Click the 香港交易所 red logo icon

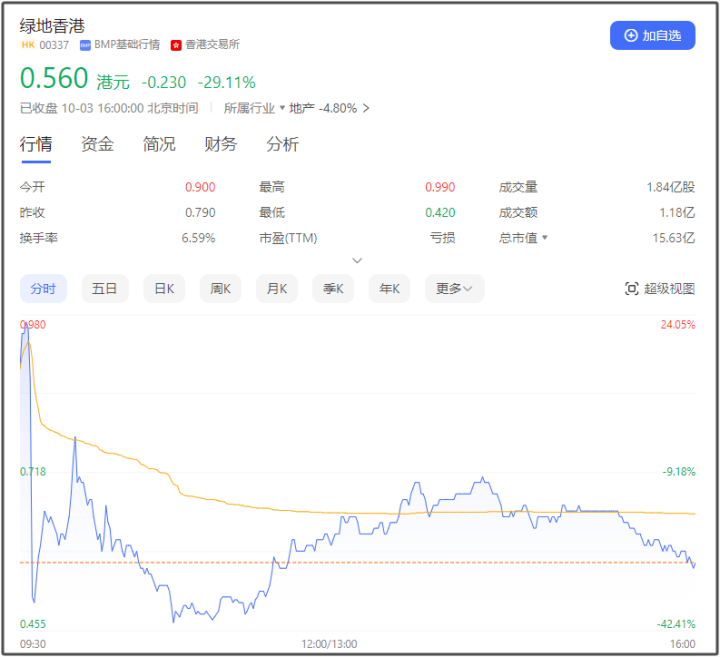tap(176, 45)
